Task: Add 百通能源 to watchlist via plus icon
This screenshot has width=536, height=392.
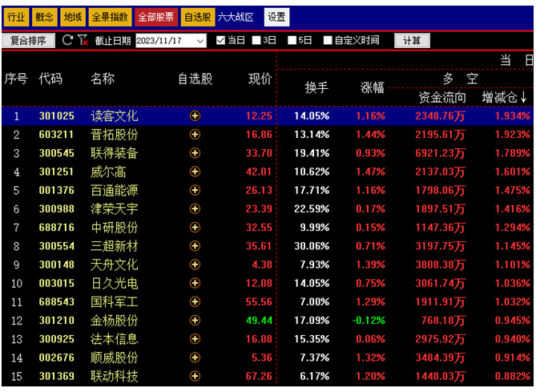Action: point(195,190)
